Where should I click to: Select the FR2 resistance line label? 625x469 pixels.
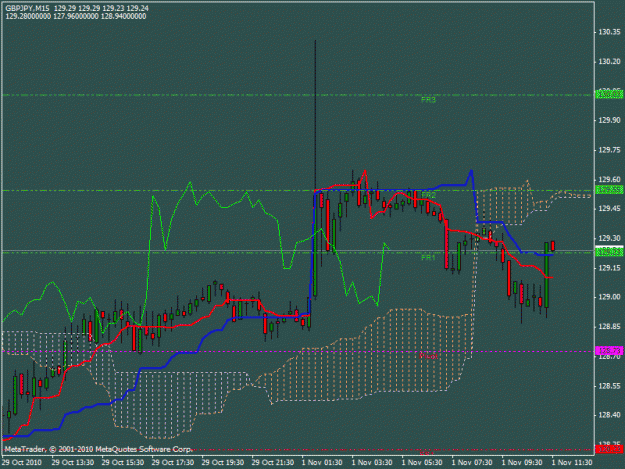(x=428, y=195)
